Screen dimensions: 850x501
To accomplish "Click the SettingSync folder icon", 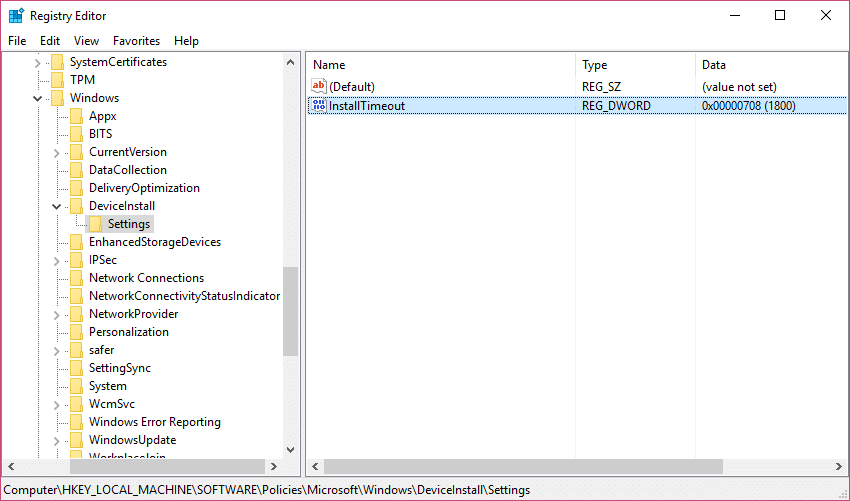I will [76, 368].
